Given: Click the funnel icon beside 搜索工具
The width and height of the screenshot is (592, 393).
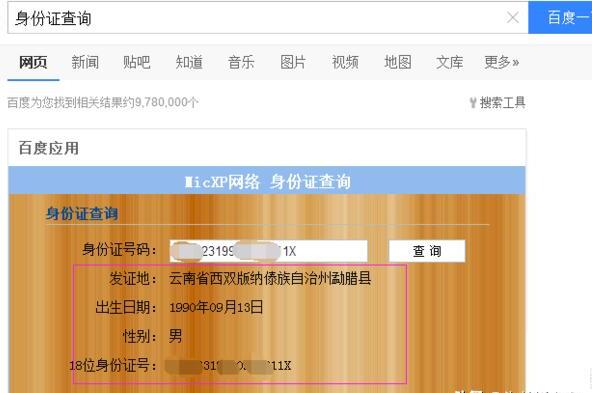Looking at the screenshot, I should coord(473,103).
